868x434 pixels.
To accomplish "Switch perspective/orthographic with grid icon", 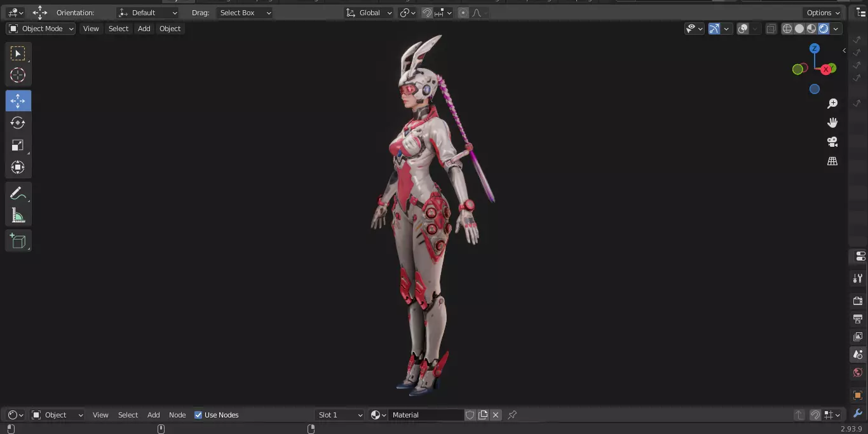I will click(832, 161).
